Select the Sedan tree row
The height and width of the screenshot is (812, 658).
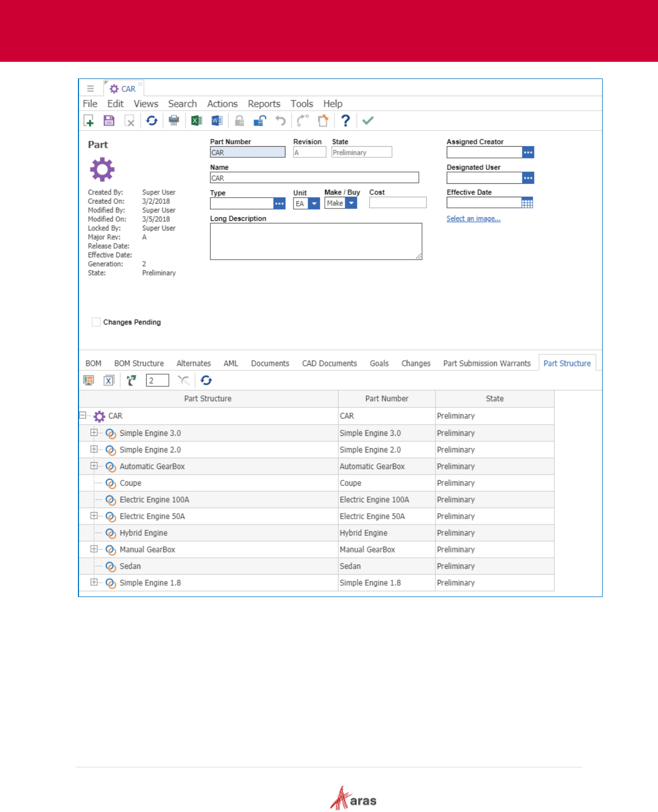point(316,566)
